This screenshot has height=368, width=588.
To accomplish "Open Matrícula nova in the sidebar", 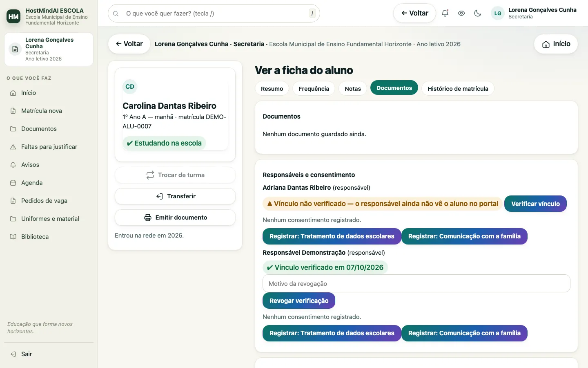I will (x=49, y=111).
